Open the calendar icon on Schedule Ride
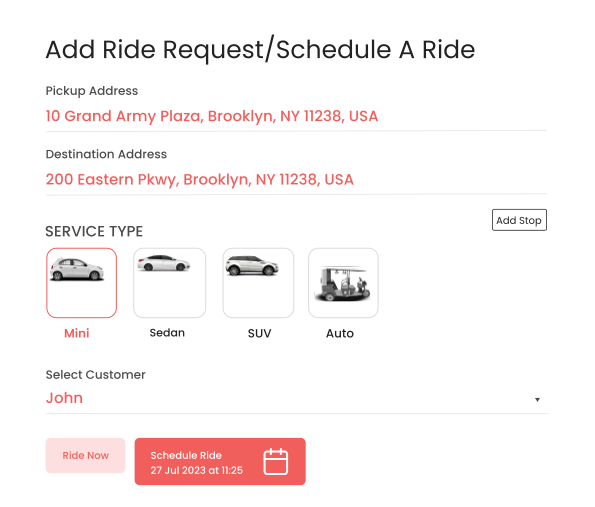Viewport: 595px width, 507px height. click(276, 461)
